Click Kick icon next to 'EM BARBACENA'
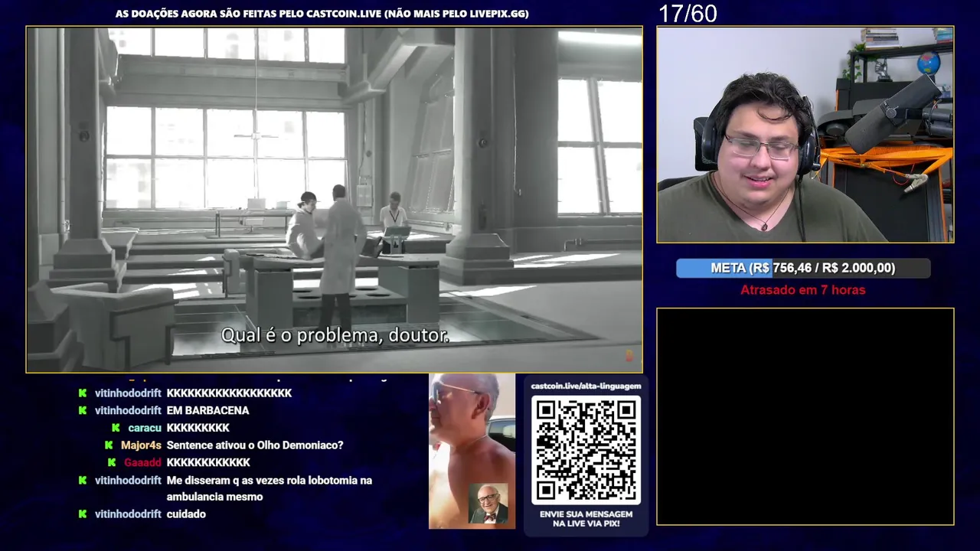The image size is (980, 551). coord(83,410)
